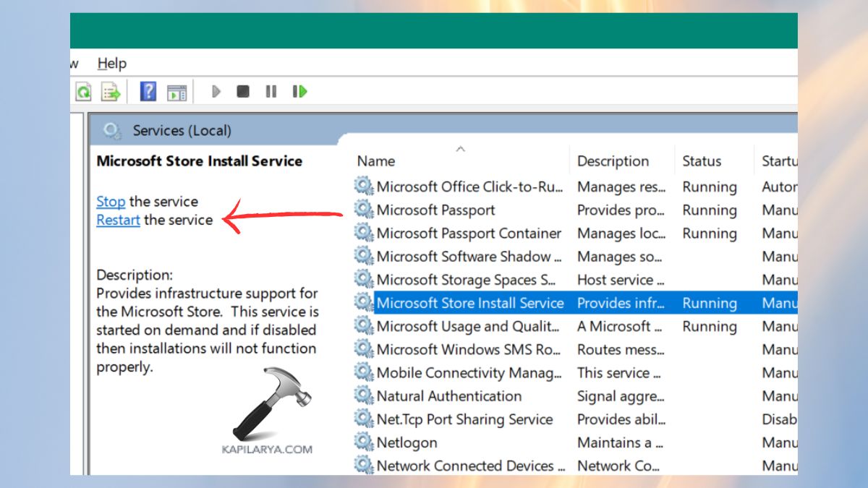Click the sort arrow above the Name column
Viewport: 868px width, 488px height.
tap(461, 148)
